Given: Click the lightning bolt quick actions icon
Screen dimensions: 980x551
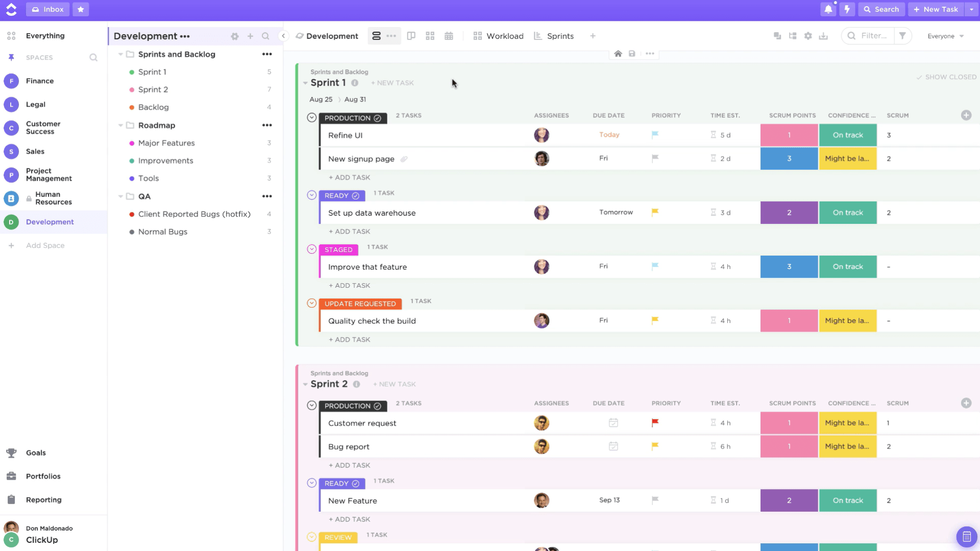Looking at the screenshot, I should click(847, 9).
